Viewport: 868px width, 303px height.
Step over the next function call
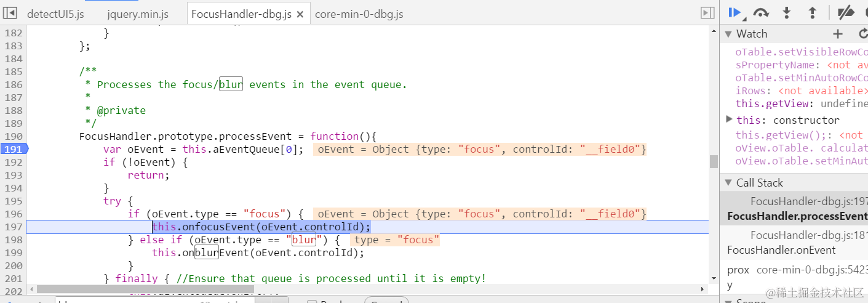(761, 12)
